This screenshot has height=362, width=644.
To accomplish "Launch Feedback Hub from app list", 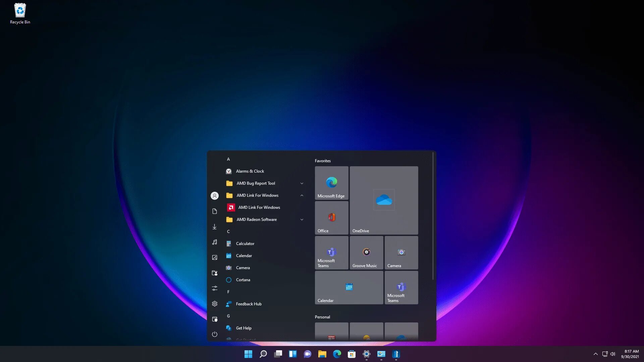I will pyautogui.click(x=249, y=304).
